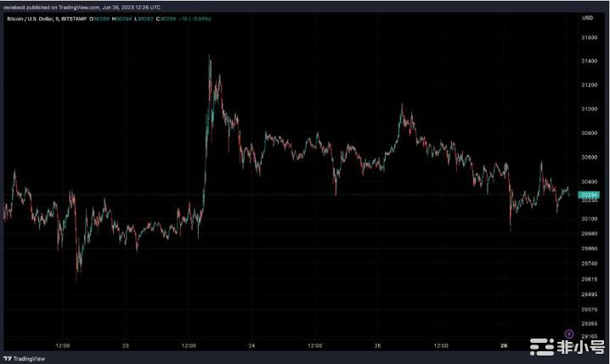
Task: Click the 23 date label on time axis
Action: [125, 345]
